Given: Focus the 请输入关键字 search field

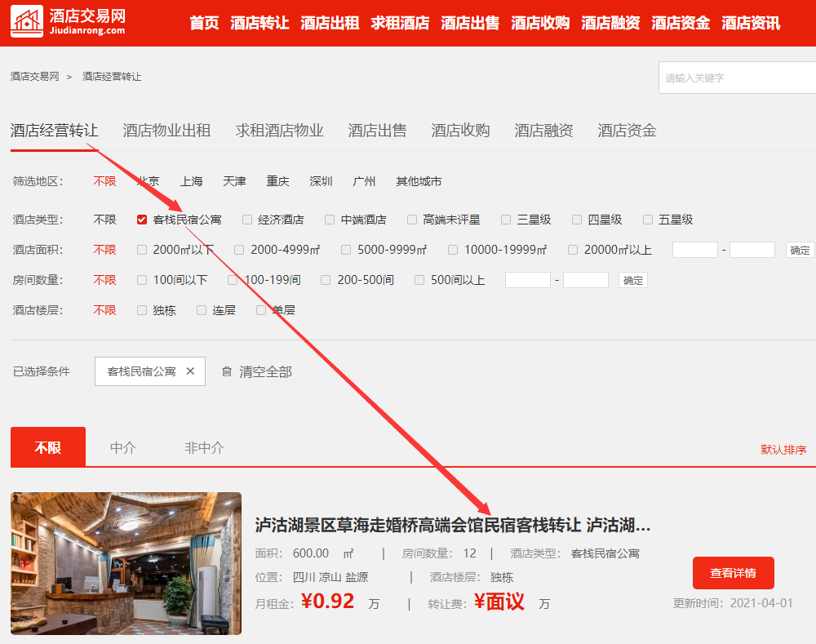Looking at the screenshot, I should pyautogui.click(x=738, y=78).
